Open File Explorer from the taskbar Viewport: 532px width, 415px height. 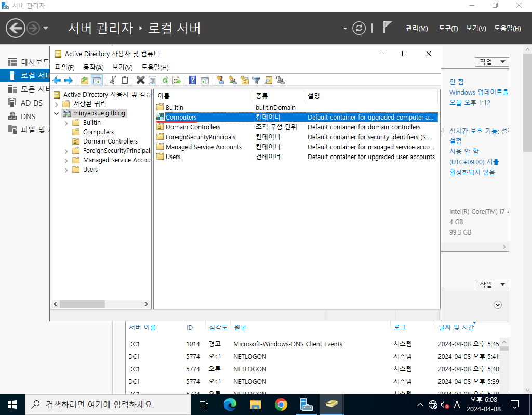click(255, 405)
